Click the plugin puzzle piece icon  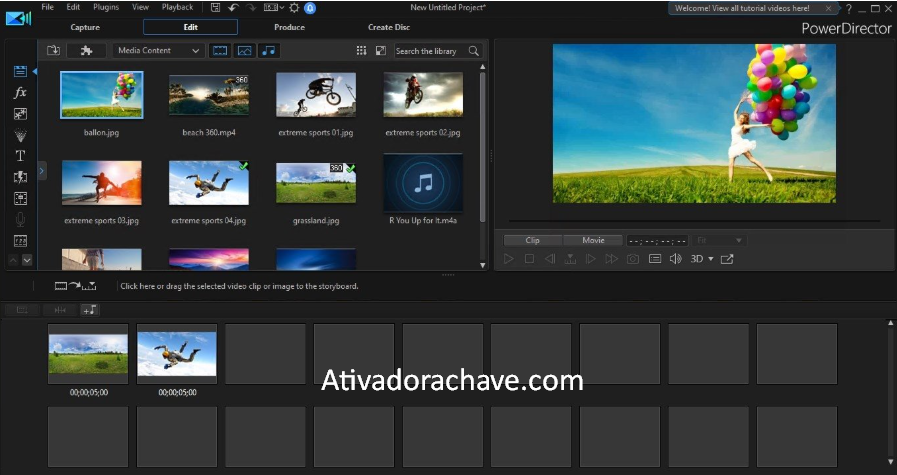pos(86,50)
